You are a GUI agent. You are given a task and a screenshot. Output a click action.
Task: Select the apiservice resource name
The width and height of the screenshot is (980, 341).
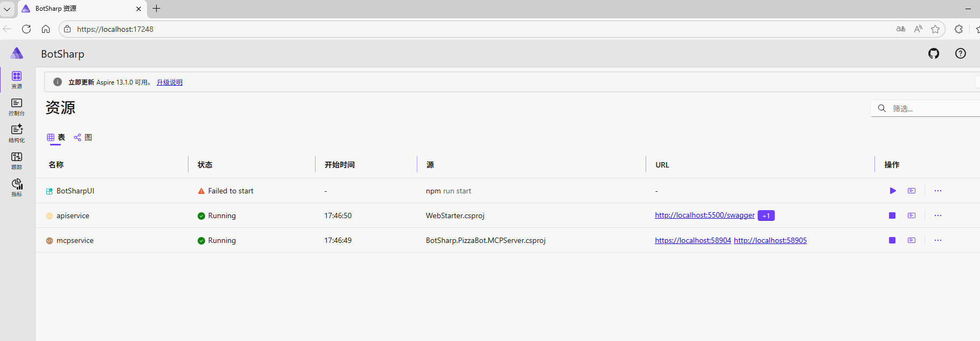pos(73,215)
